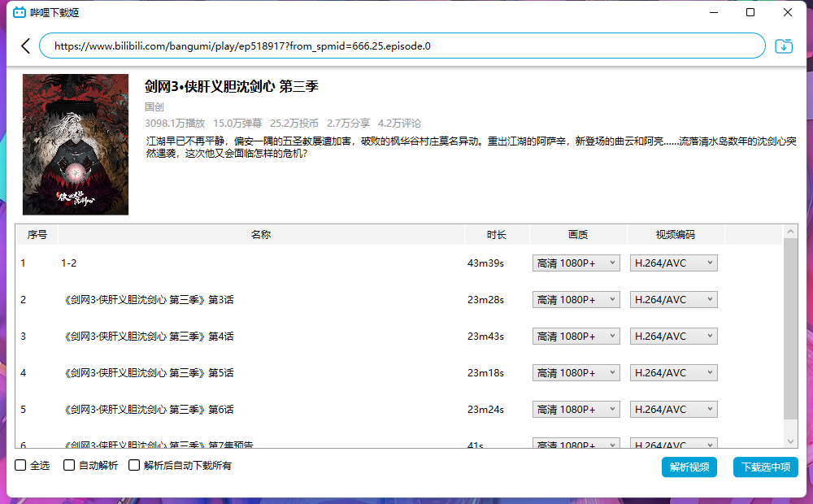
Task: Click the 23m28s duration cell
Action: click(x=486, y=300)
